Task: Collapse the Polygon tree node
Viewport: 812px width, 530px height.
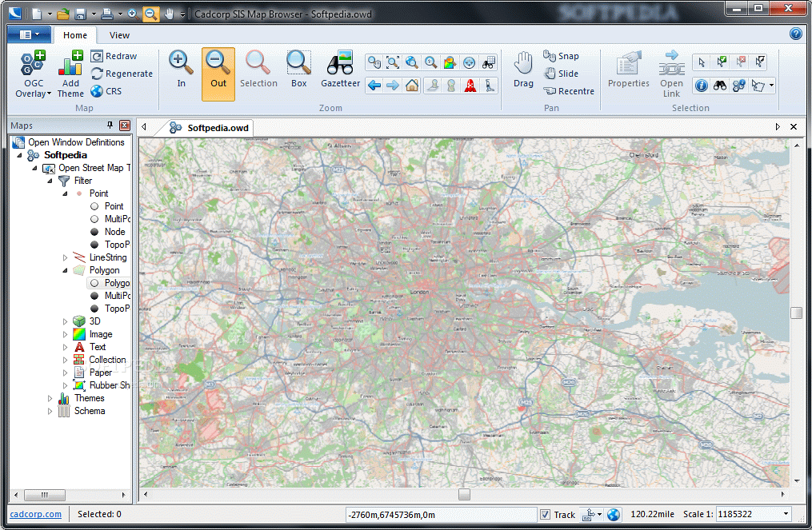Action: coord(65,270)
